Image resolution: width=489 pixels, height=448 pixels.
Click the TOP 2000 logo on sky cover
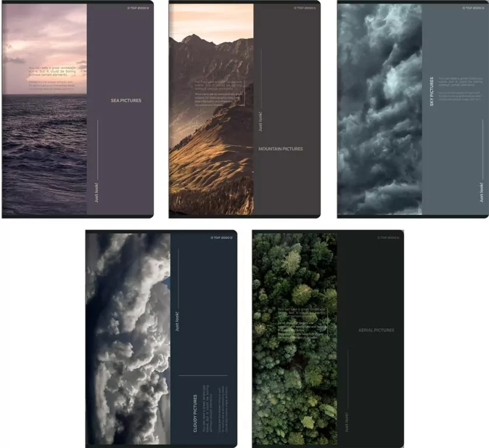(x=473, y=8)
